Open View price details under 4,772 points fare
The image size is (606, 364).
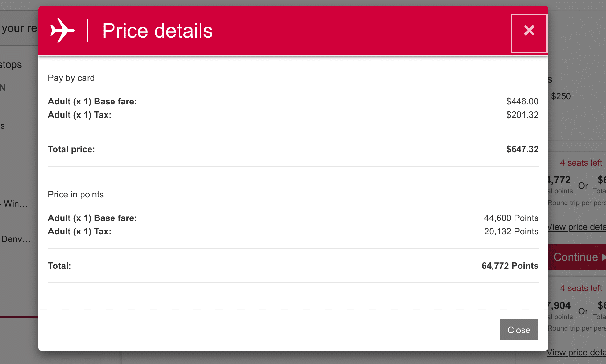click(577, 227)
